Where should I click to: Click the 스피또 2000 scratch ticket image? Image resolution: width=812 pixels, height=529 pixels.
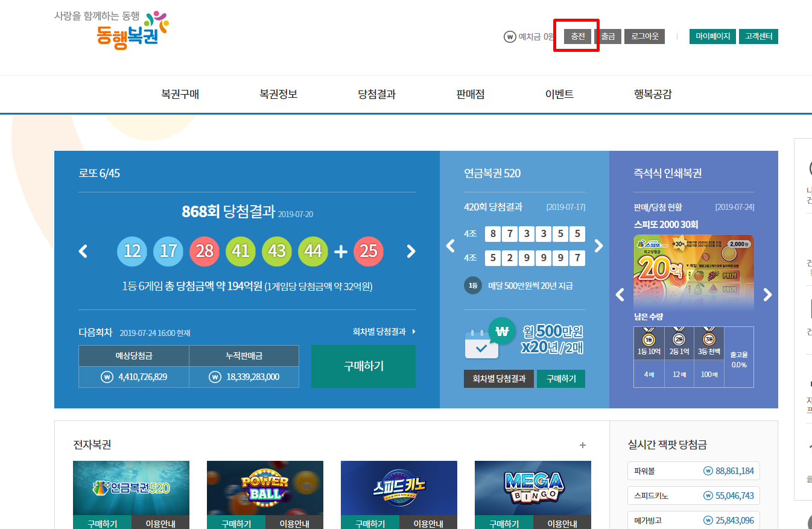click(x=694, y=272)
